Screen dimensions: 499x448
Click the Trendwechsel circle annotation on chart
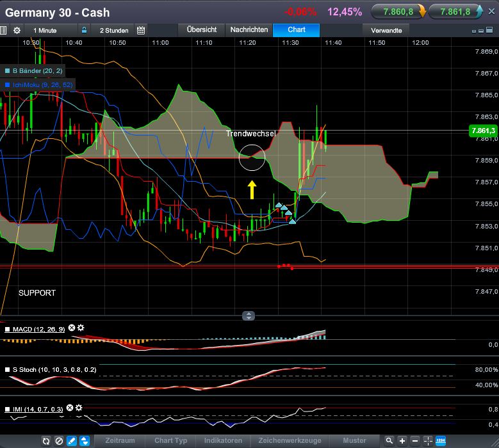(x=252, y=158)
